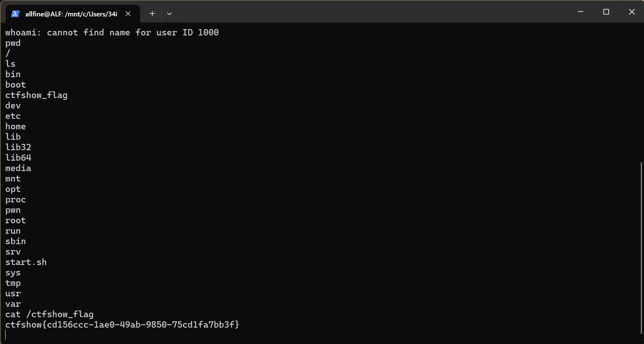
Task: Select the allfine@ALF tab
Action: pyautogui.click(x=71, y=14)
